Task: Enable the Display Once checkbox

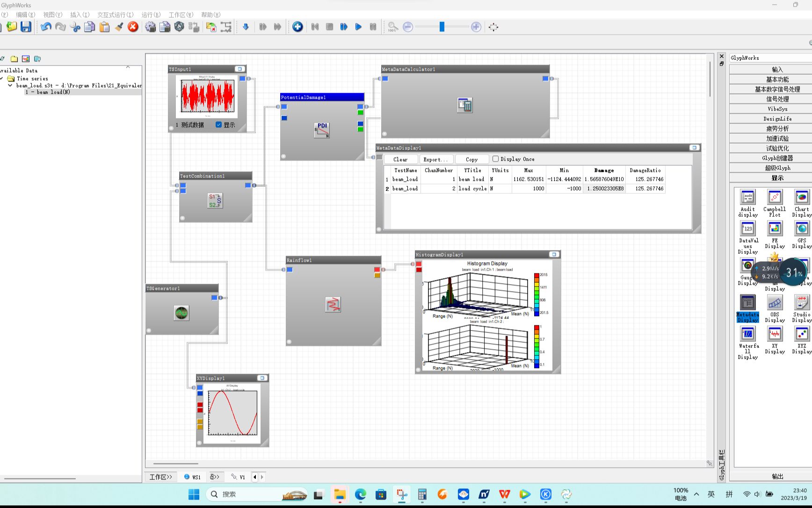Action: [x=495, y=159]
